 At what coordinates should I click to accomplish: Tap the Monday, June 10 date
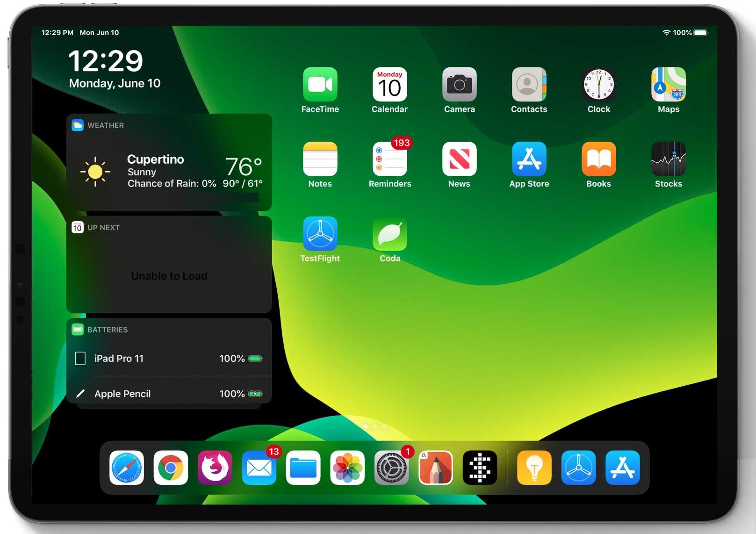pos(115,83)
